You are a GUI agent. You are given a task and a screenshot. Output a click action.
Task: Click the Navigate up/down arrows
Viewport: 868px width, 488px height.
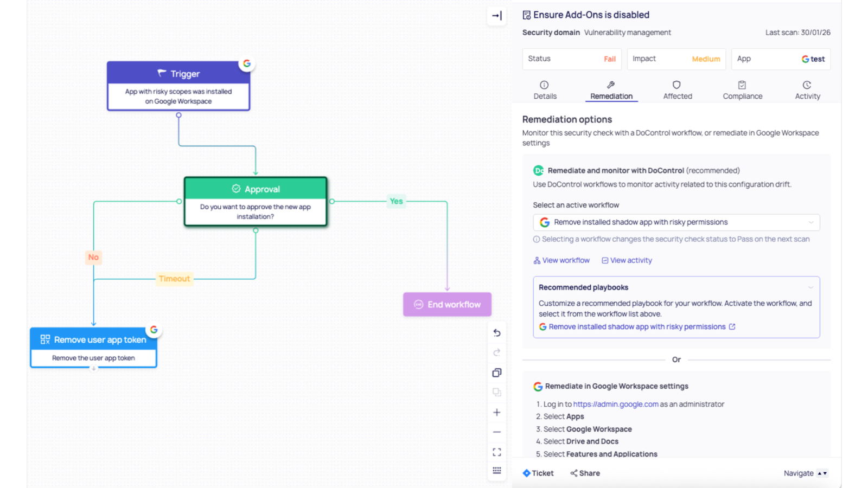point(822,473)
